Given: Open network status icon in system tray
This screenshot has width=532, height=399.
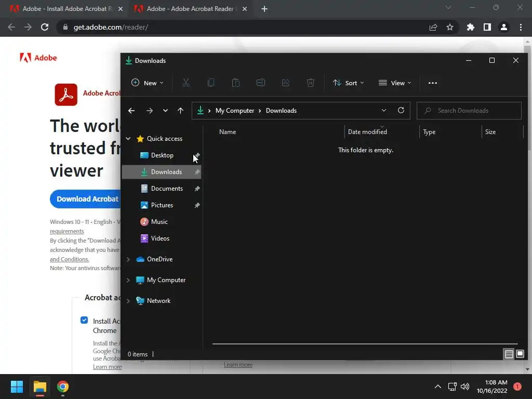Looking at the screenshot, I should [x=453, y=387].
